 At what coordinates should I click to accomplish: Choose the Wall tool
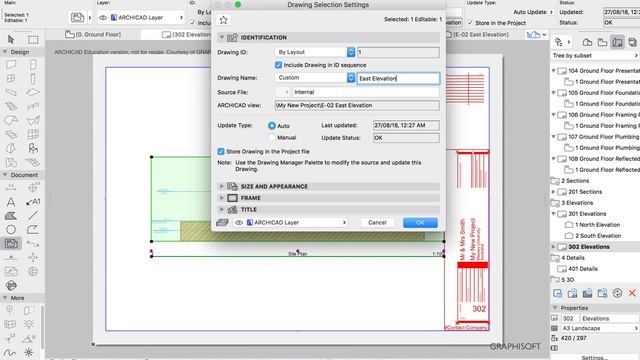click(x=11, y=64)
